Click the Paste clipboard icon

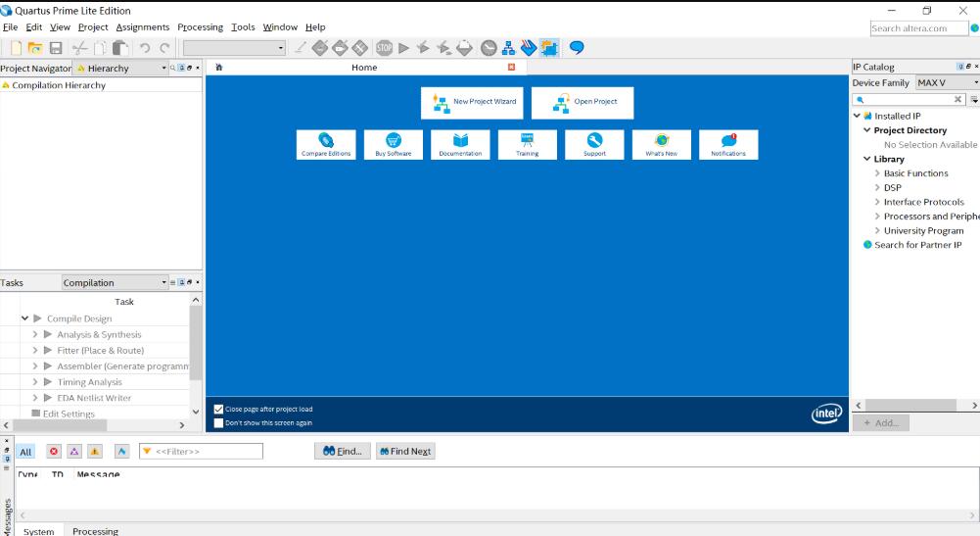click(x=120, y=48)
